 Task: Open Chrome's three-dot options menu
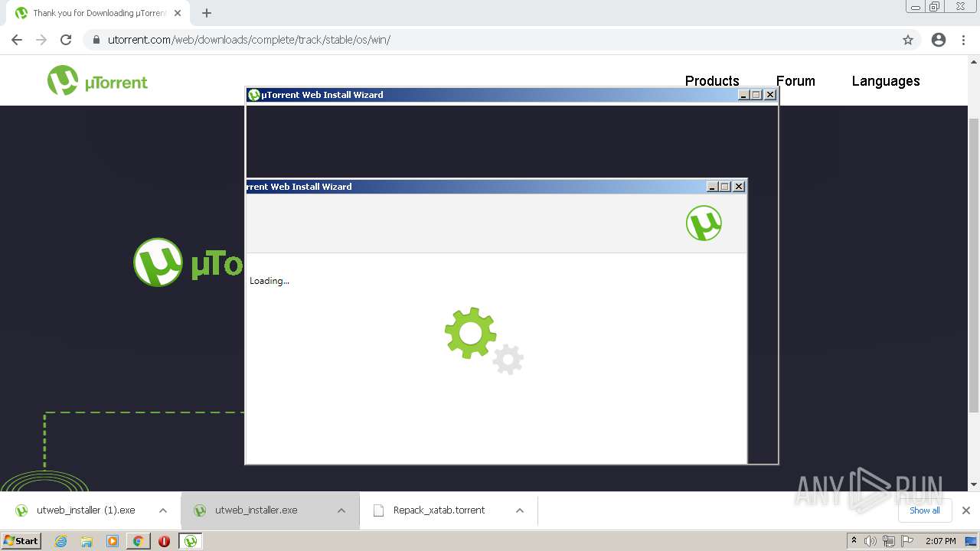(963, 40)
